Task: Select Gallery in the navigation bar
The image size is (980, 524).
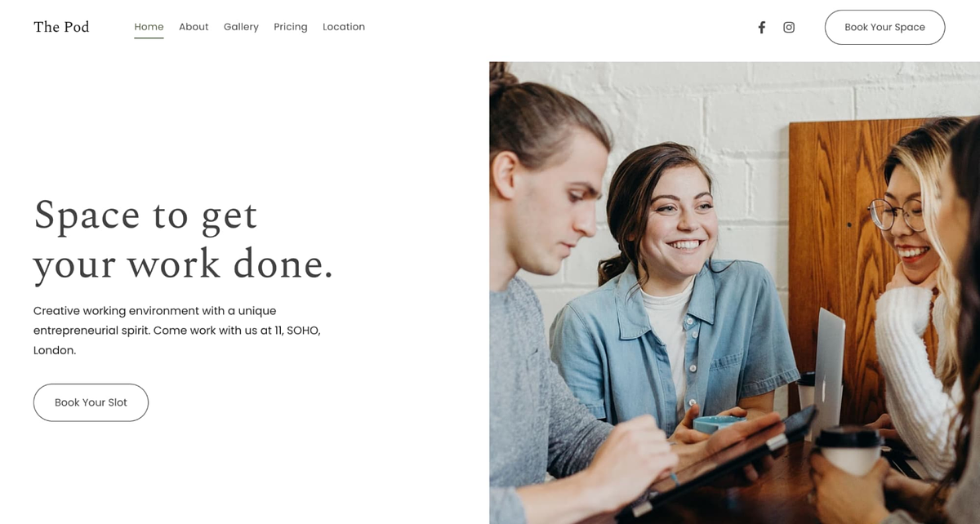Action: click(241, 27)
